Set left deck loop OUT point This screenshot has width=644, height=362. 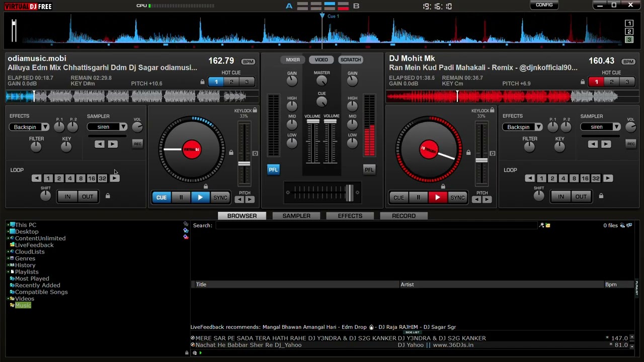tap(88, 197)
